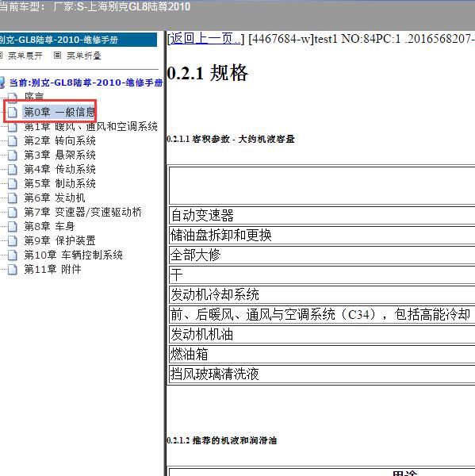Viewport: 475px width, 476px height.
Task: Open 第7章 变速器/变速驱动桥
Action: (x=82, y=212)
